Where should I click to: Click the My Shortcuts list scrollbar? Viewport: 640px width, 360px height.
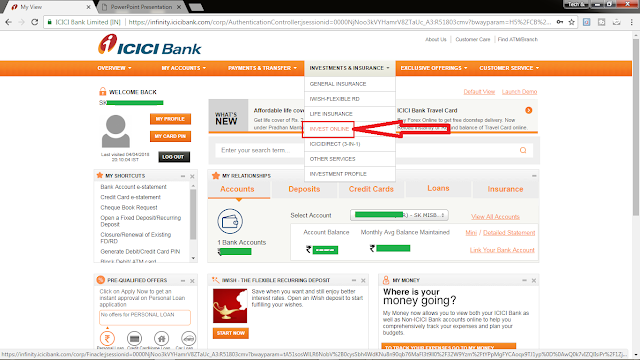point(193,214)
